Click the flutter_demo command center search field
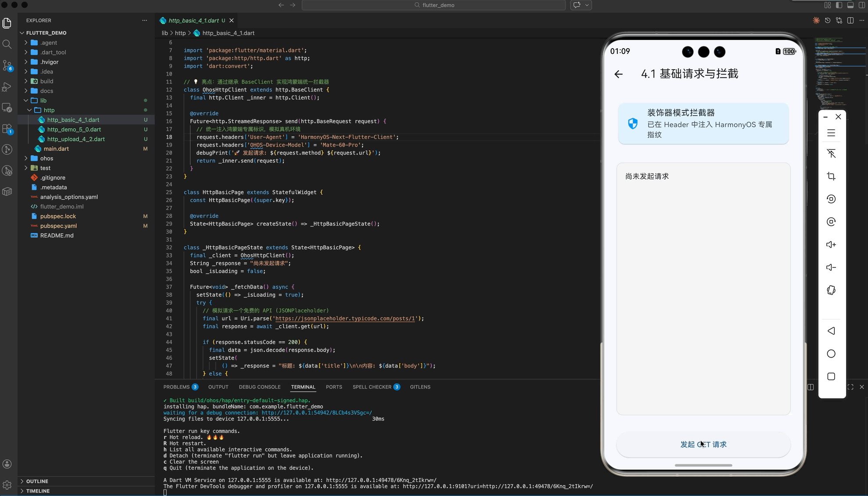 434,5
